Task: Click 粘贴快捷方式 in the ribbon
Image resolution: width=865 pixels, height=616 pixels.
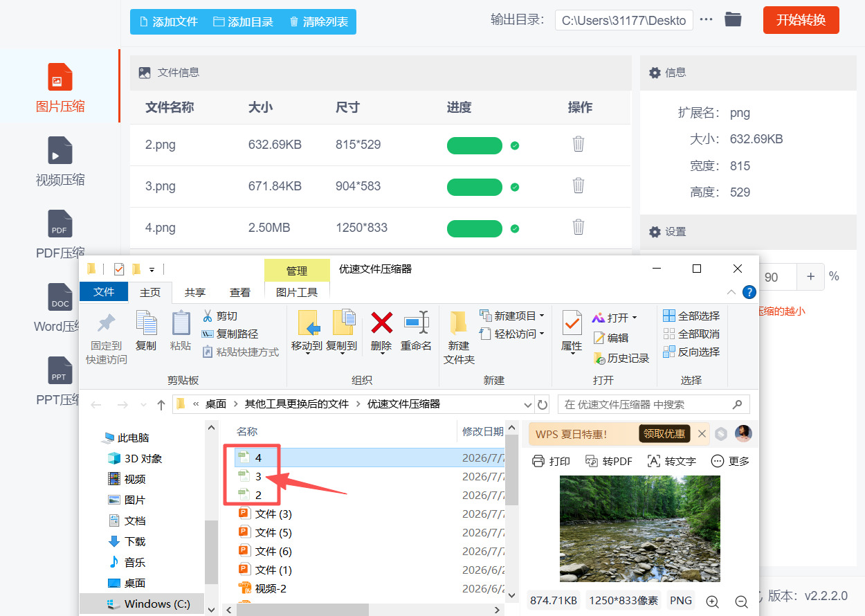Action: (x=240, y=352)
